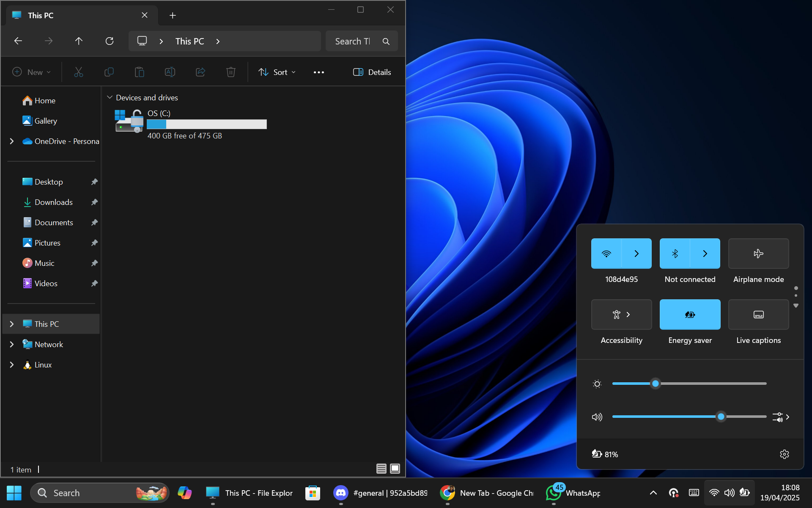
Task: Open Copilot from the taskbar
Action: [x=184, y=493]
